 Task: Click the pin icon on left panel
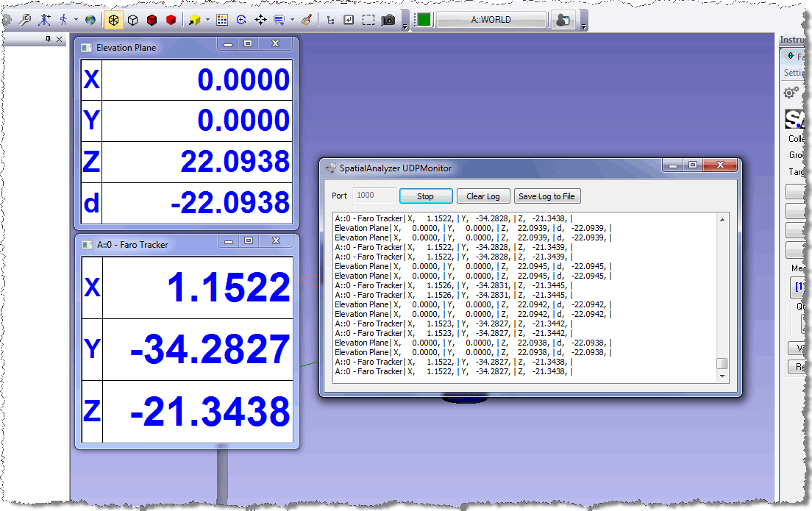click(48, 39)
